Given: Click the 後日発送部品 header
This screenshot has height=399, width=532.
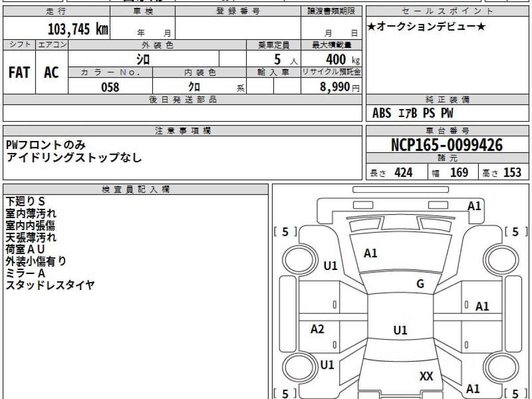Looking at the screenshot, I should tap(182, 100).
